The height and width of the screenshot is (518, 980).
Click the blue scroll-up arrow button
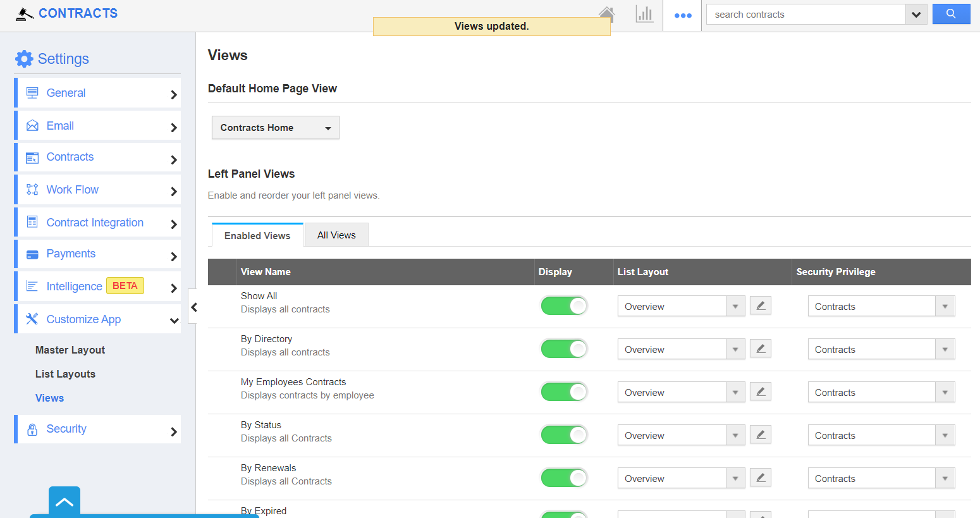click(x=64, y=502)
